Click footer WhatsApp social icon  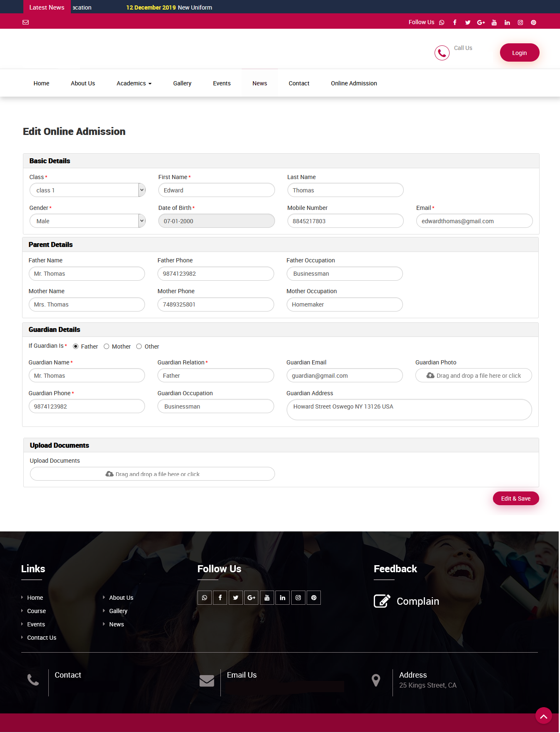(x=205, y=598)
